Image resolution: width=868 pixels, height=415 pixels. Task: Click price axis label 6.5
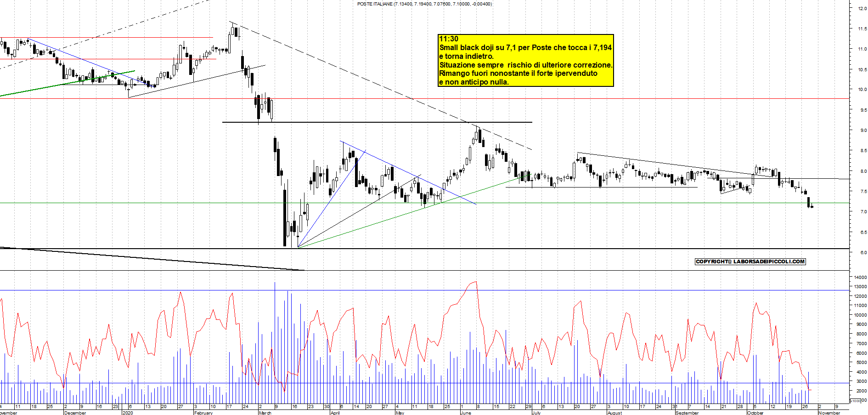(x=863, y=232)
